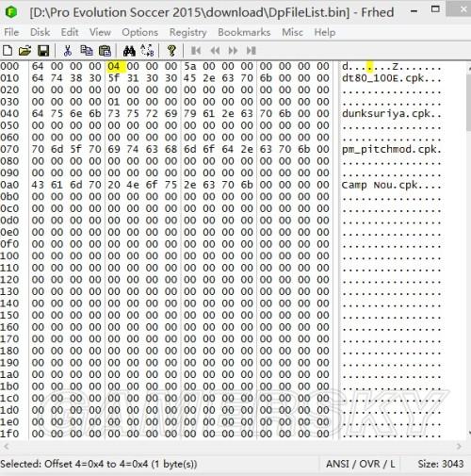Open the Misc menu

click(x=292, y=32)
